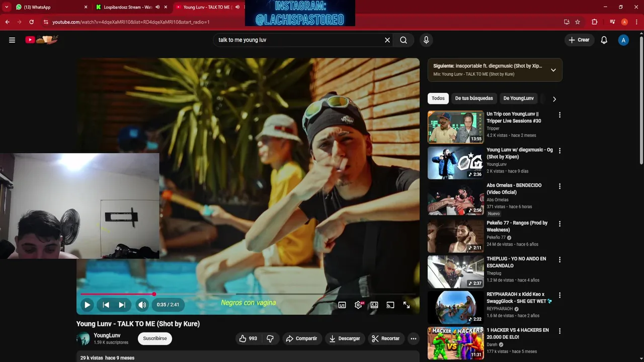The height and width of the screenshot is (362, 644).
Task: Click the YouTube URL address bar
Action: (302, 22)
